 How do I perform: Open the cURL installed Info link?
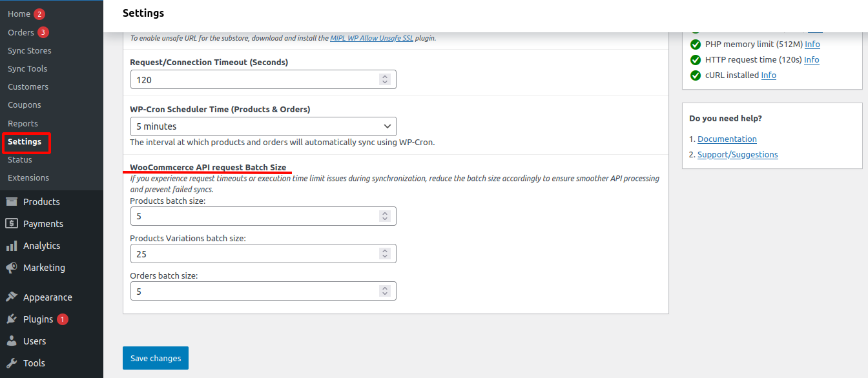pos(769,75)
